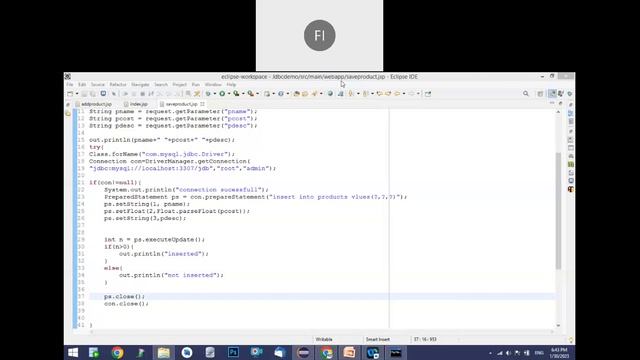Click the Eclipse IDE window system icon
The width and height of the screenshot is (640, 360).
68,76
